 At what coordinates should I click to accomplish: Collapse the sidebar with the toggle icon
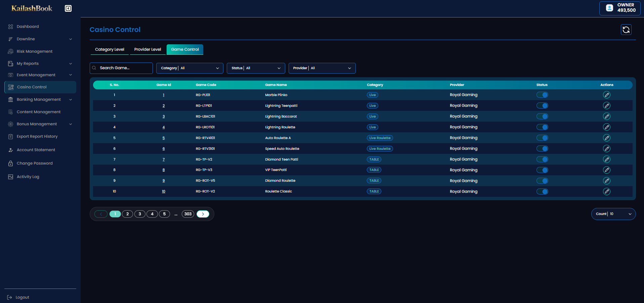(x=68, y=8)
